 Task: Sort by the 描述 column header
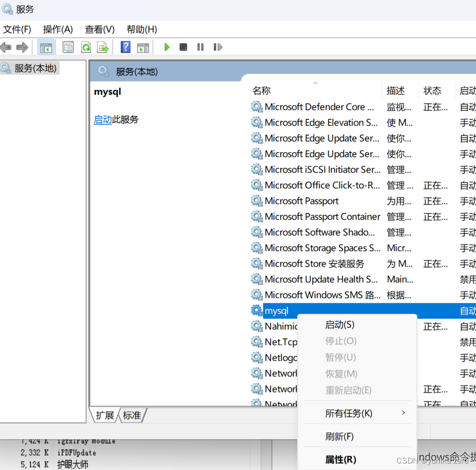click(400, 91)
